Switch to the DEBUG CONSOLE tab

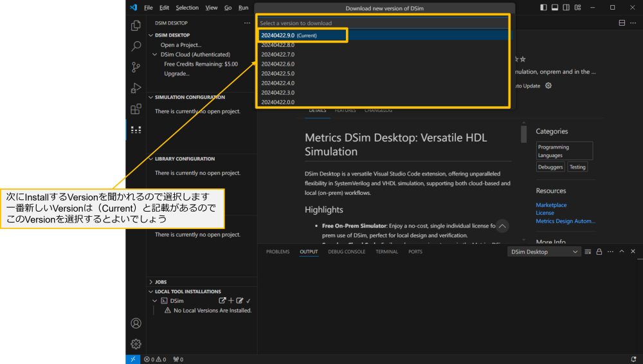(347, 251)
